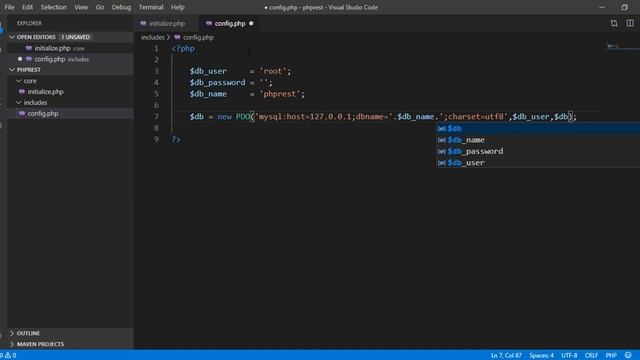Click the PHP file icon of initialize.php in core

pos(22,92)
